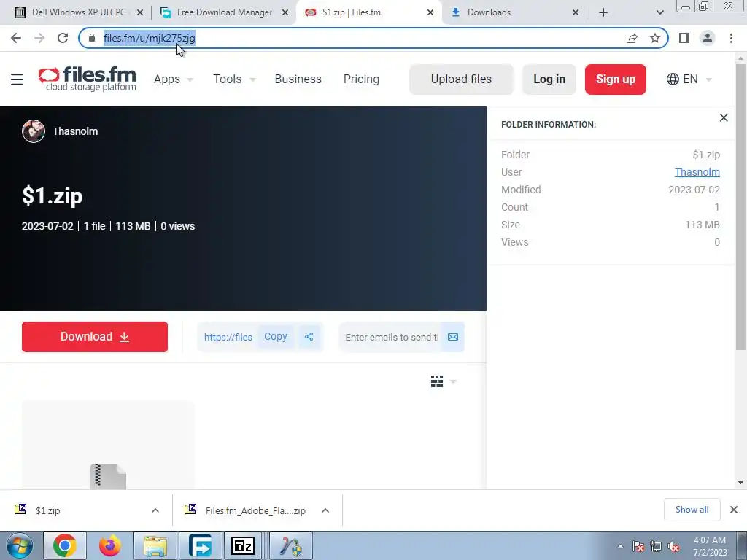
Task: Launch Firefox from the taskbar
Action: pos(110,545)
